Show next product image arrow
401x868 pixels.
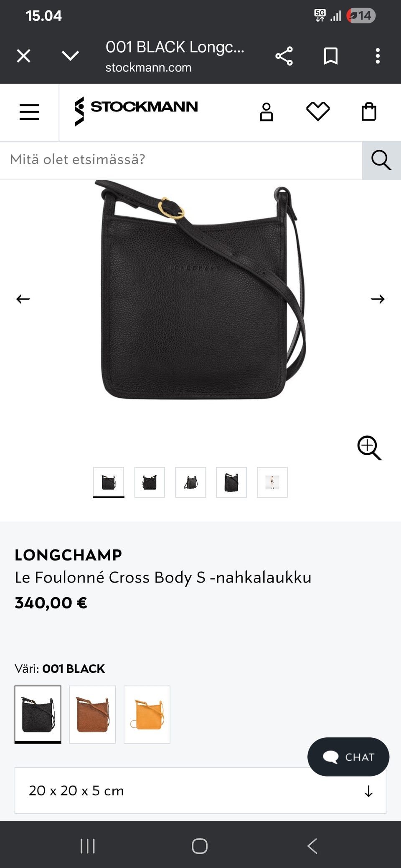point(378,299)
